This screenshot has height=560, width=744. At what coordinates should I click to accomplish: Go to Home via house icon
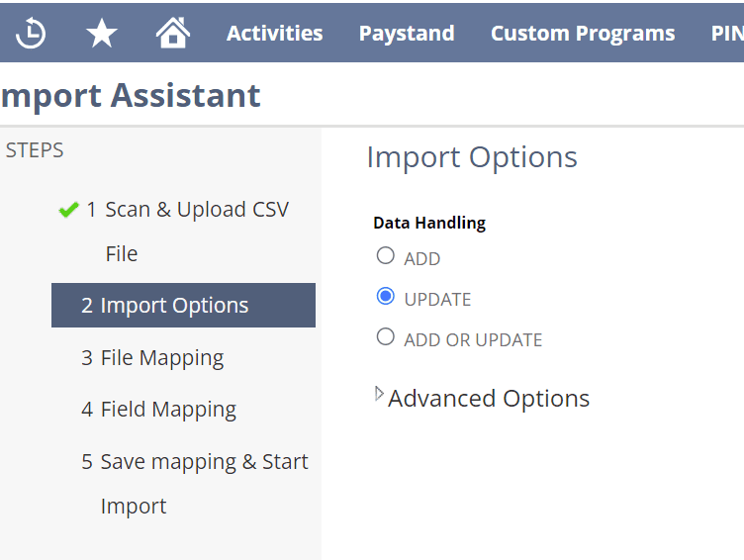(x=173, y=33)
